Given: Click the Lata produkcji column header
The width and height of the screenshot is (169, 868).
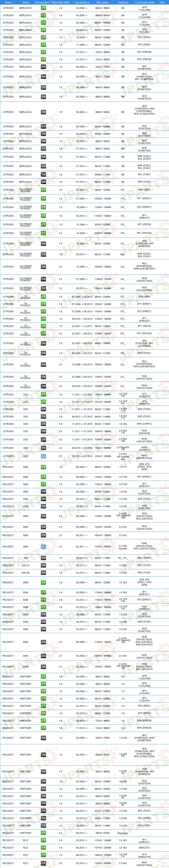Looking at the screenshot, I should pyautogui.click(x=82, y=2).
